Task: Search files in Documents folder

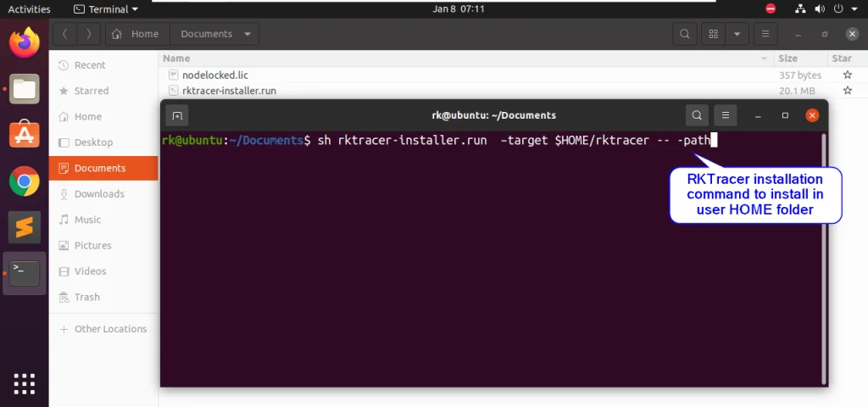Action: (685, 34)
